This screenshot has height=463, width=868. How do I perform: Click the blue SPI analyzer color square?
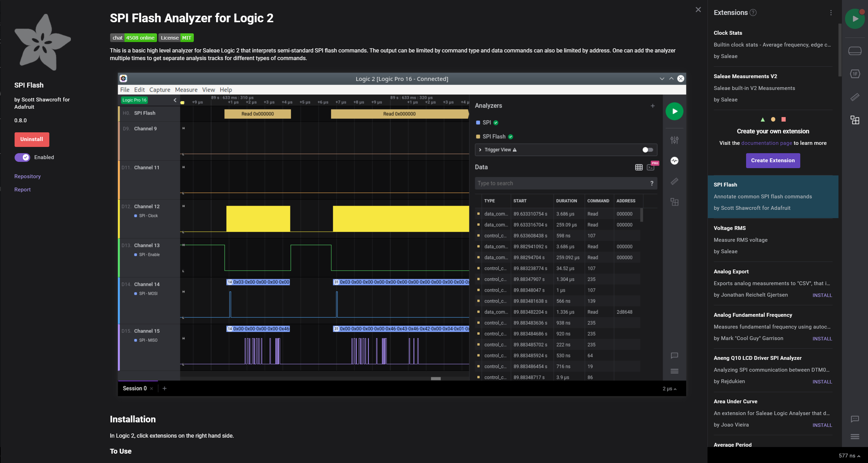click(x=478, y=123)
